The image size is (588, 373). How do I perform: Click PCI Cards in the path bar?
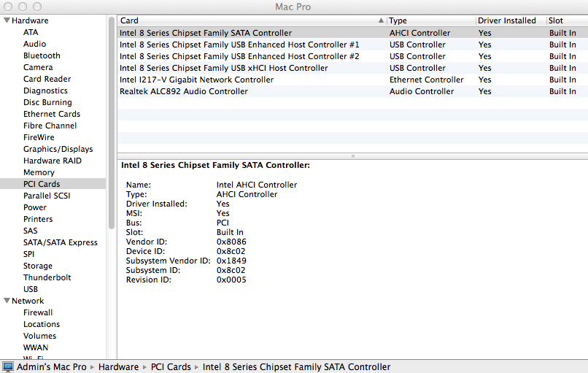pyautogui.click(x=171, y=366)
